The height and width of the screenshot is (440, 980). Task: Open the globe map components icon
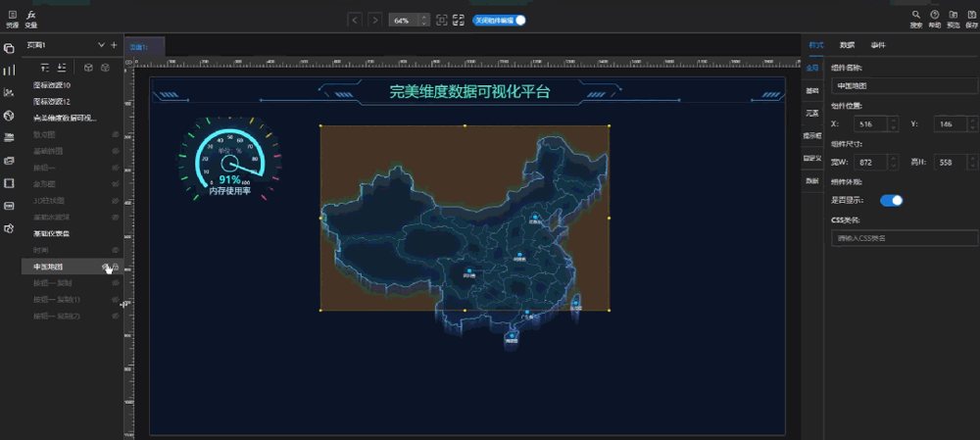click(x=9, y=116)
